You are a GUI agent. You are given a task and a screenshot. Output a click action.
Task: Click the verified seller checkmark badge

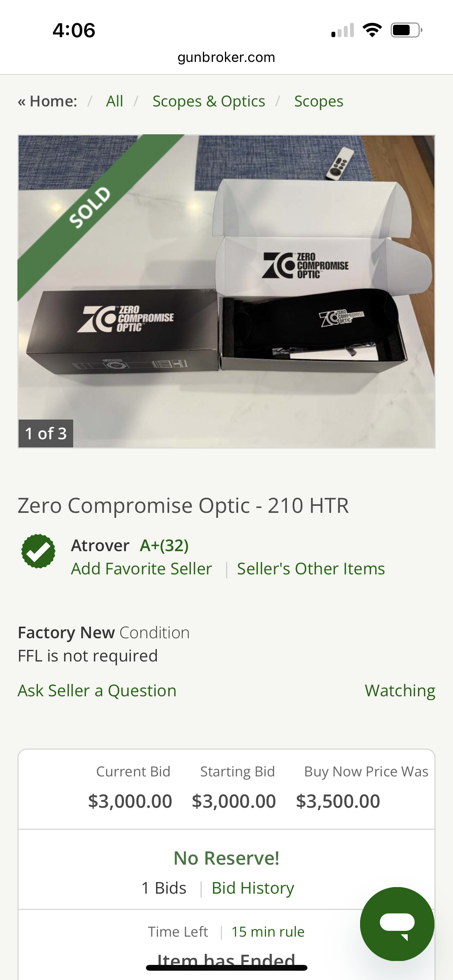pos(38,551)
